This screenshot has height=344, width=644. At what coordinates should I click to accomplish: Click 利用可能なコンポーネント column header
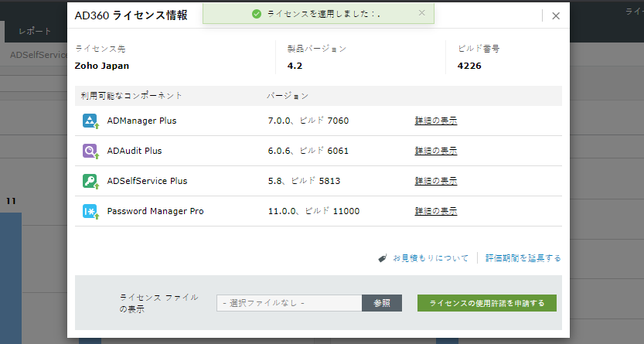tap(131, 96)
